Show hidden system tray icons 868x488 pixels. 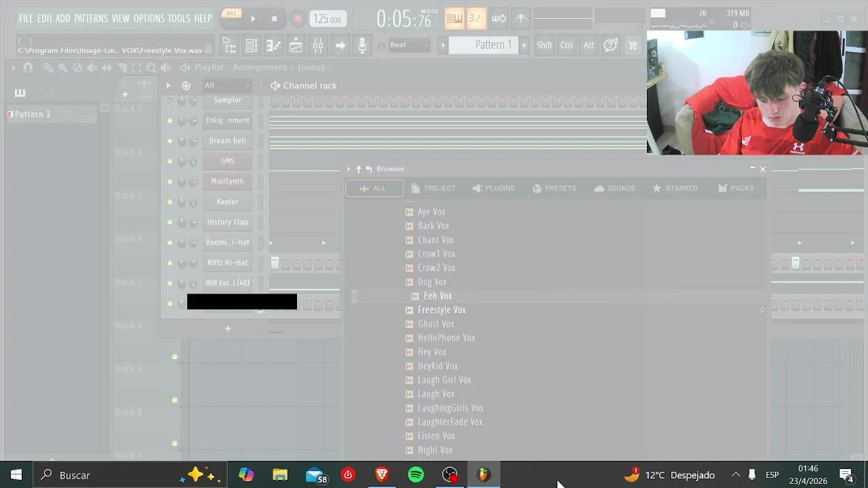pyautogui.click(x=736, y=475)
